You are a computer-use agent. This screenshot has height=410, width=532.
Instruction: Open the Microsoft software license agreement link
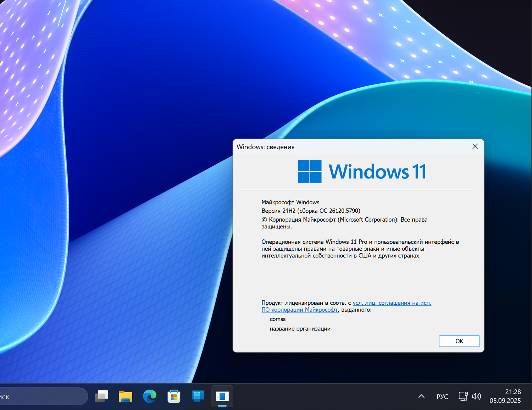[392, 303]
